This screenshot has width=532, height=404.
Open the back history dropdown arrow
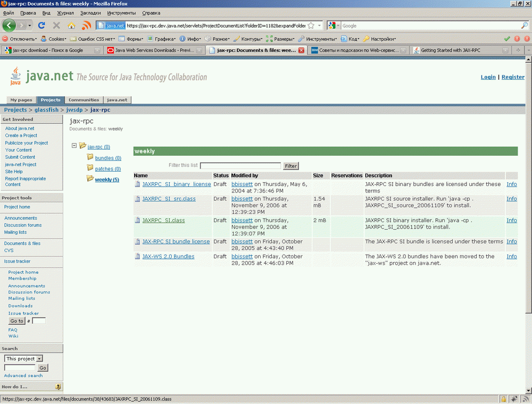(x=30, y=26)
